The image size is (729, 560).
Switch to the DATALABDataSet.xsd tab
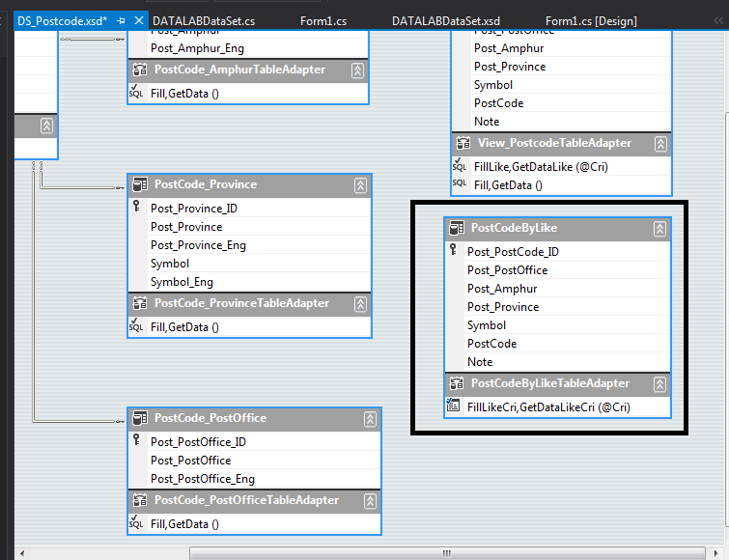[x=446, y=21]
